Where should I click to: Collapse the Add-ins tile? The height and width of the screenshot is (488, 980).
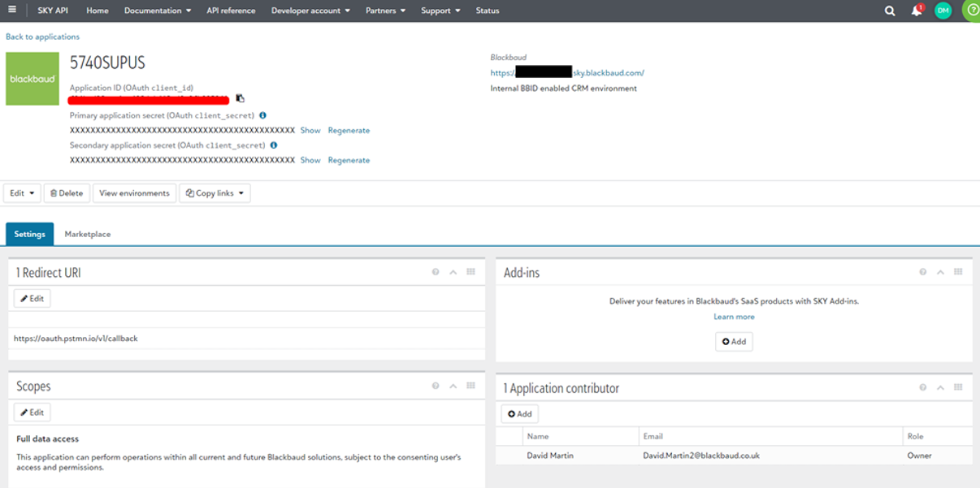(940, 272)
